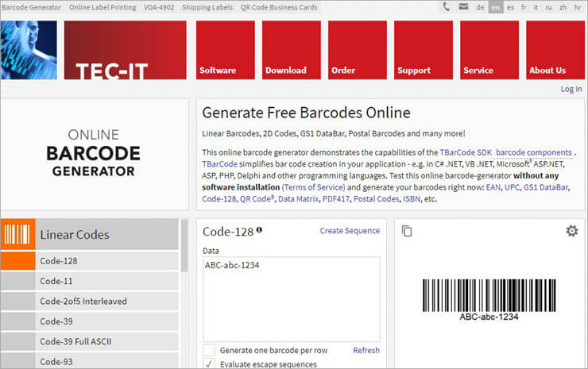Open the Service menu tile

coord(489,50)
